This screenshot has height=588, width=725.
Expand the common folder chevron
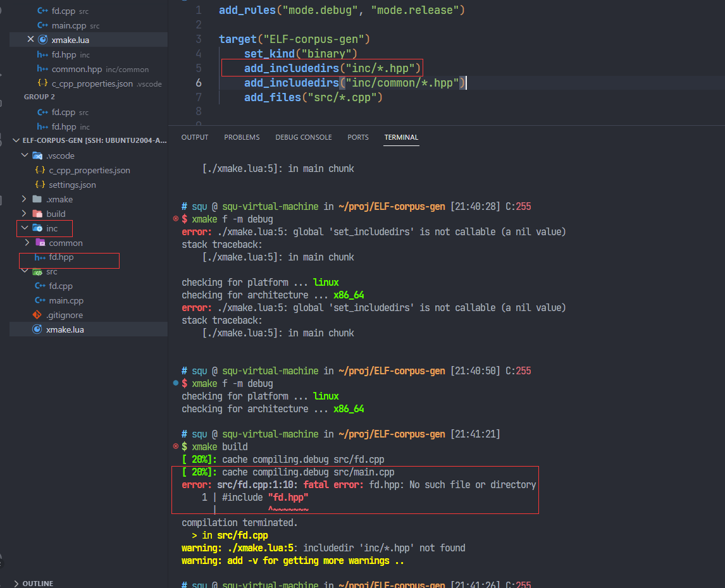(x=27, y=243)
